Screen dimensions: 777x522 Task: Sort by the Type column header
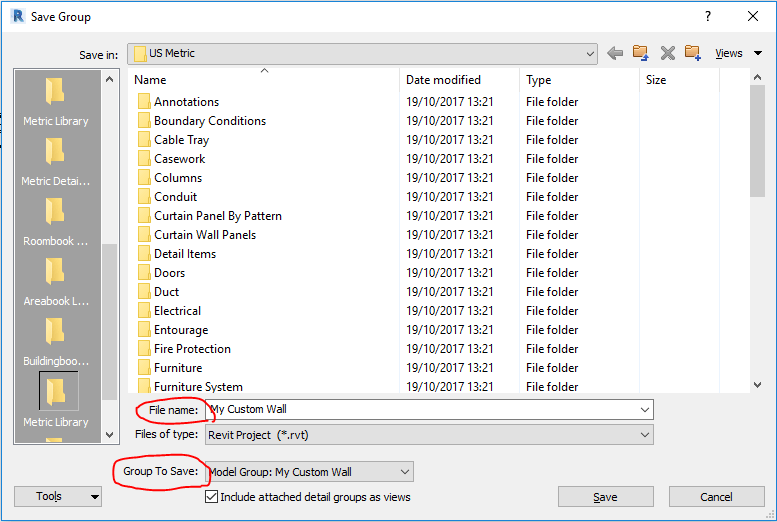[579, 80]
